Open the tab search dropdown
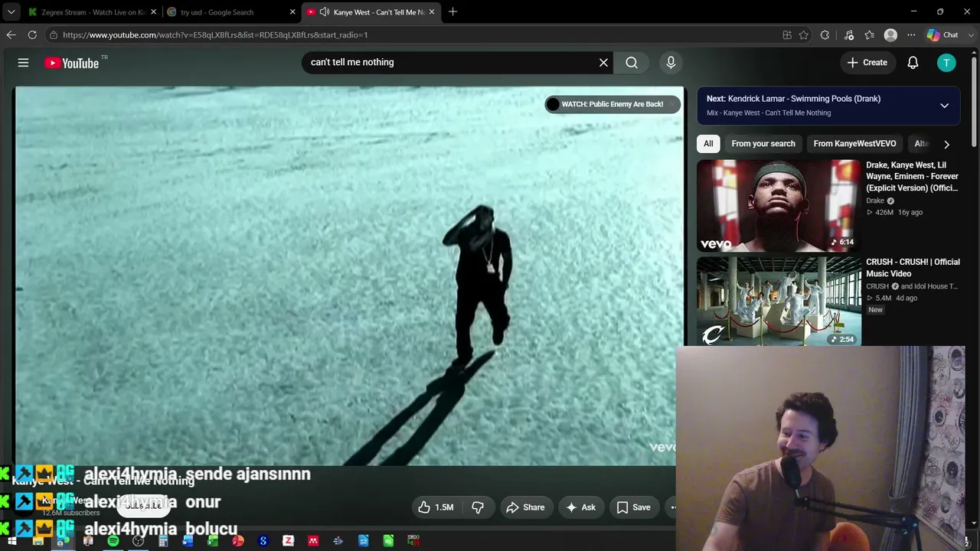The width and height of the screenshot is (980, 551). (11, 12)
